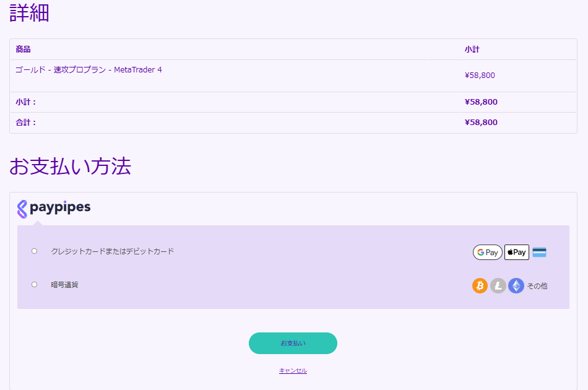The image size is (588, 390).
Task: Select the 暗号通貨 radio button
Action: [35, 285]
